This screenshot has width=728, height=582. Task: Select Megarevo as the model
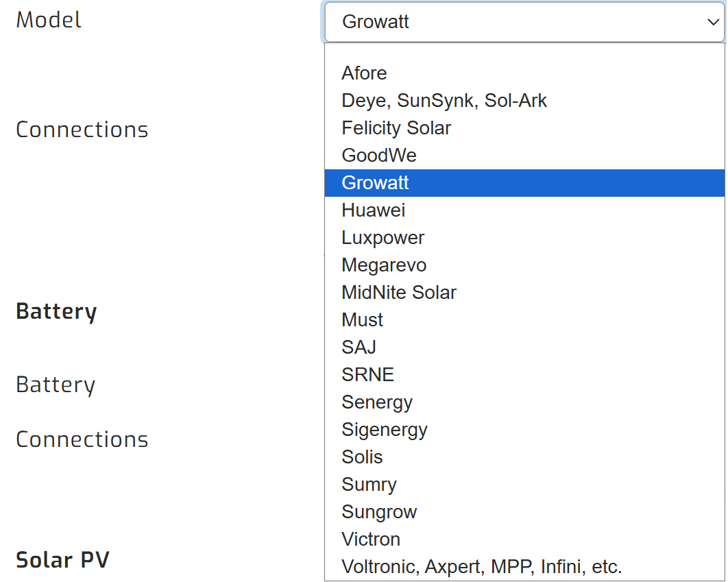coord(384,265)
